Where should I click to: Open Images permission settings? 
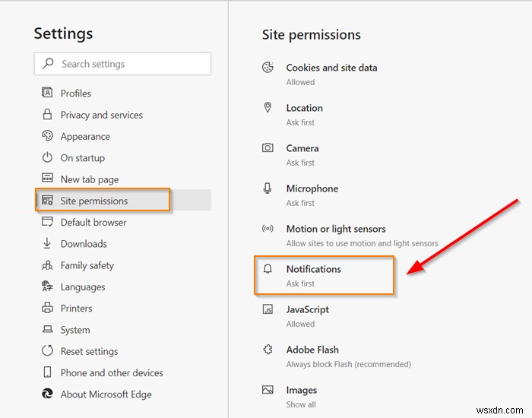click(x=301, y=390)
